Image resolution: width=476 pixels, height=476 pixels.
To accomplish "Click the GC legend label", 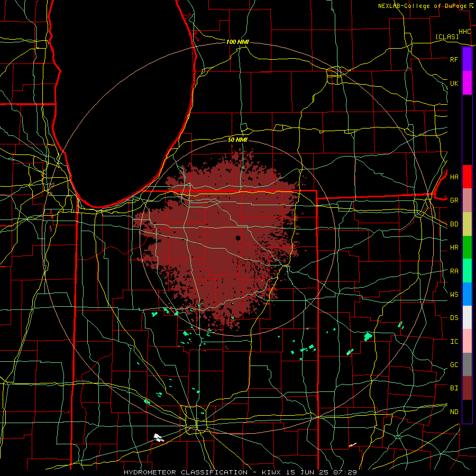I will [x=454, y=365].
